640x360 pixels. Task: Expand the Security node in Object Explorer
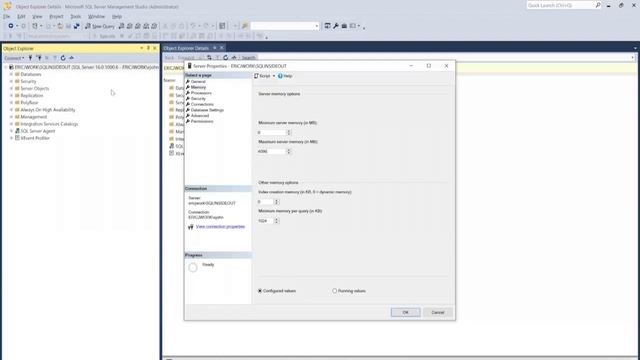pyautogui.click(x=11, y=81)
